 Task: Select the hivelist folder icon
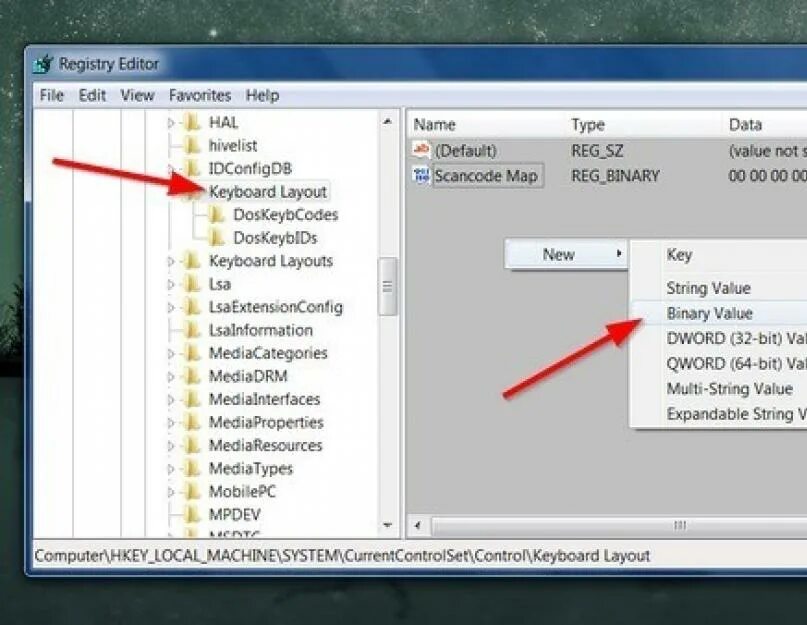[x=192, y=146]
